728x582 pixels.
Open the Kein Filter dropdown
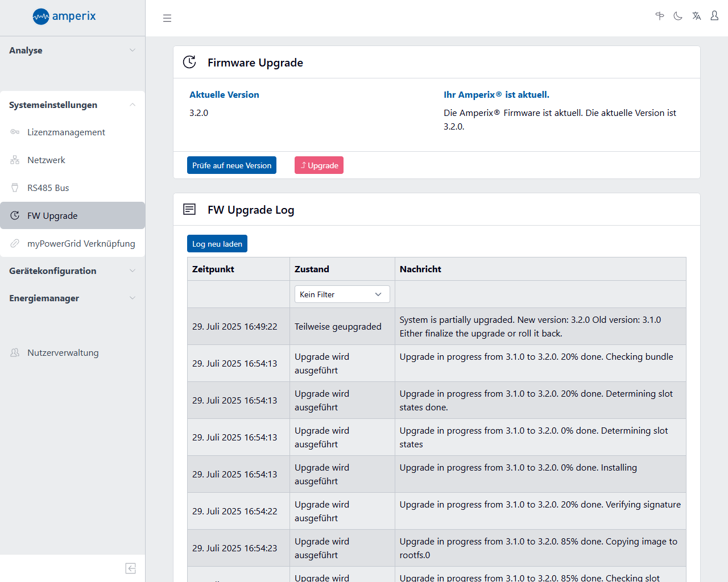(342, 294)
